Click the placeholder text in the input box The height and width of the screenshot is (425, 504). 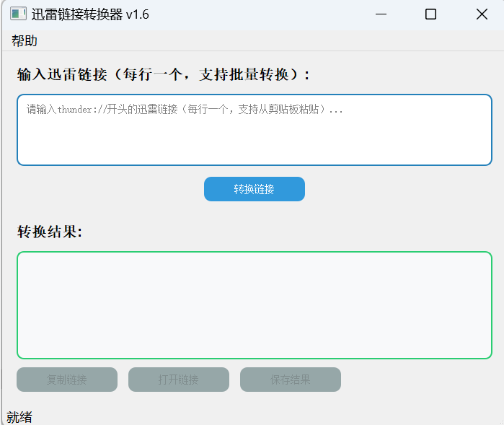coord(185,110)
